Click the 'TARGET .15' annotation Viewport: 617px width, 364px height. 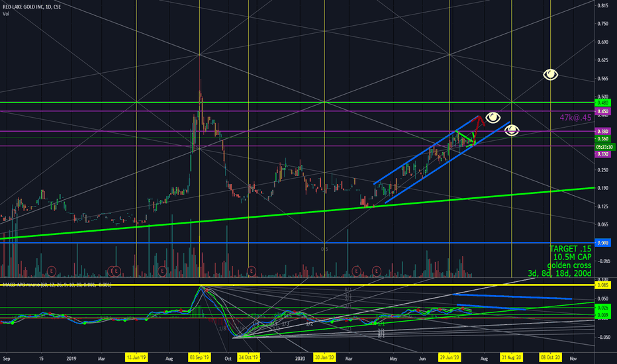click(570, 249)
